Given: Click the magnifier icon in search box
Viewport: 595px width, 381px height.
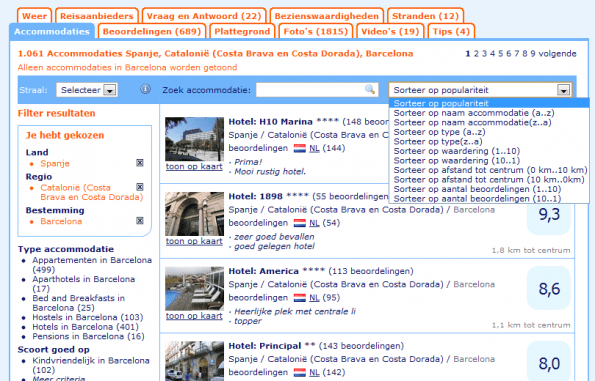Looking at the screenshot, I should (x=370, y=90).
